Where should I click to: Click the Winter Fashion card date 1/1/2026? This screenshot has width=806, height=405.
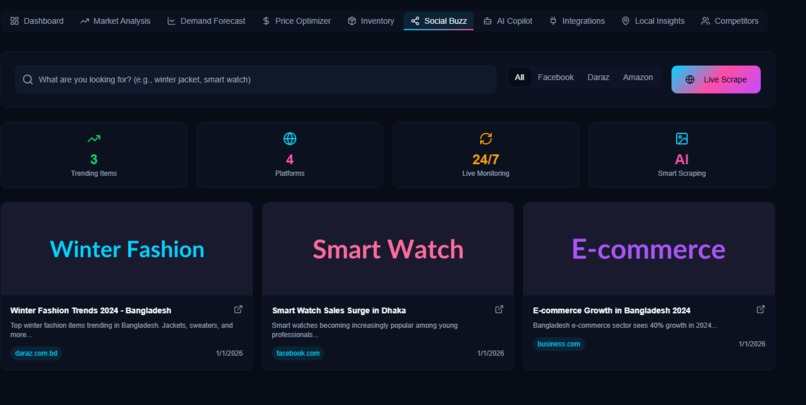click(229, 353)
